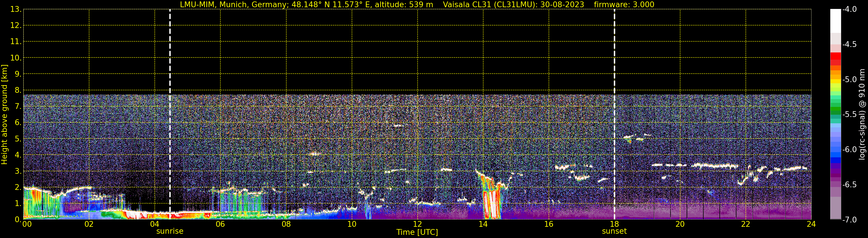Click the 'log(rc-signal) @ 910 nm' colorbar label
Viewport: 868px width, 238px height.
point(862,114)
